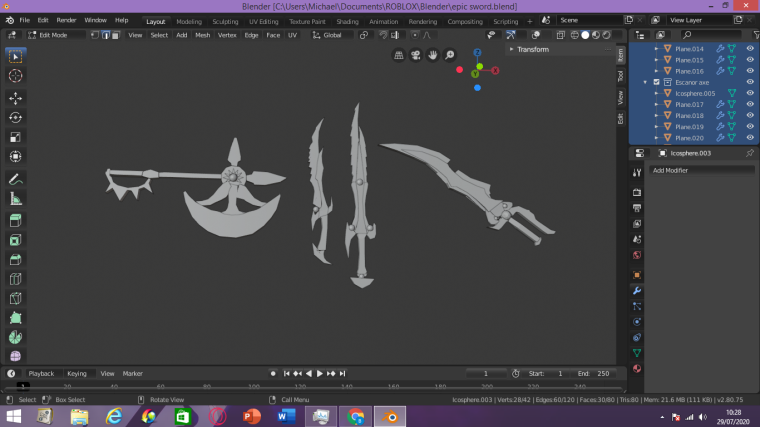The height and width of the screenshot is (427, 760).
Task: Open the Global orientation dropdown
Action: pos(331,35)
